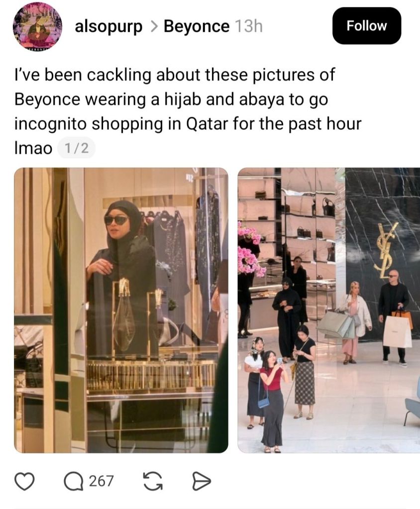Image resolution: width=420 pixels, height=509 pixels.
Task: Open the first photo of the store interior
Action: click(121, 310)
